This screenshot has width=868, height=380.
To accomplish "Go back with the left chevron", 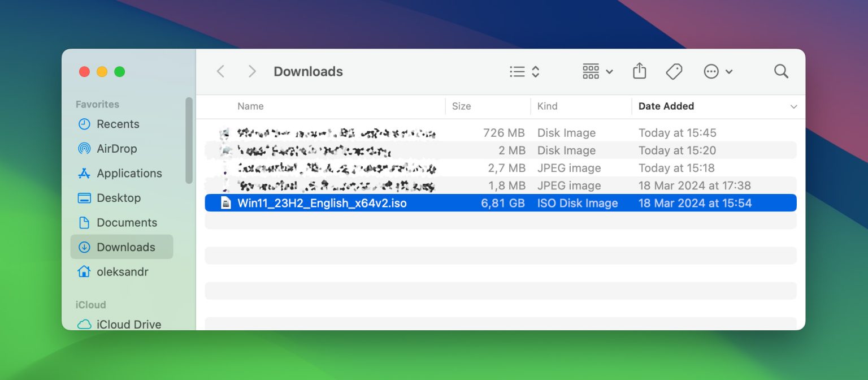I will [x=221, y=71].
